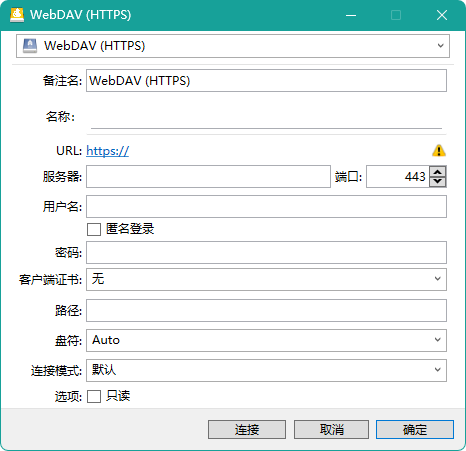Click the yellow warning icon beside URL

point(439,151)
